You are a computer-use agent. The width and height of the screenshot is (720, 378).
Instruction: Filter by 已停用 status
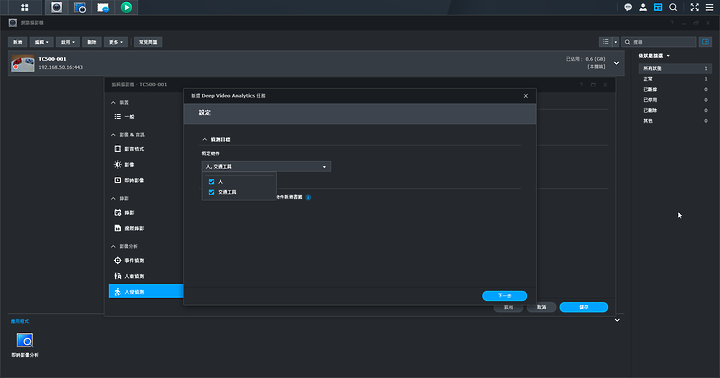click(675, 100)
